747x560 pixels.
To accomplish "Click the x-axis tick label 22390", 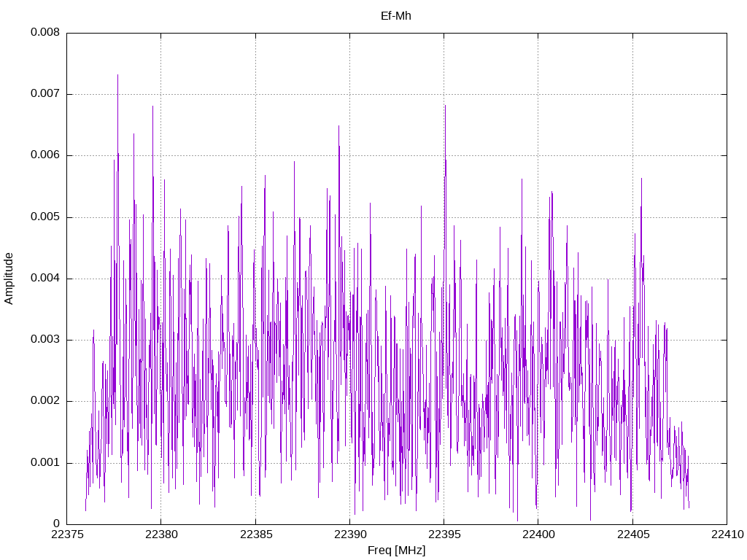I will coord(349,534).
